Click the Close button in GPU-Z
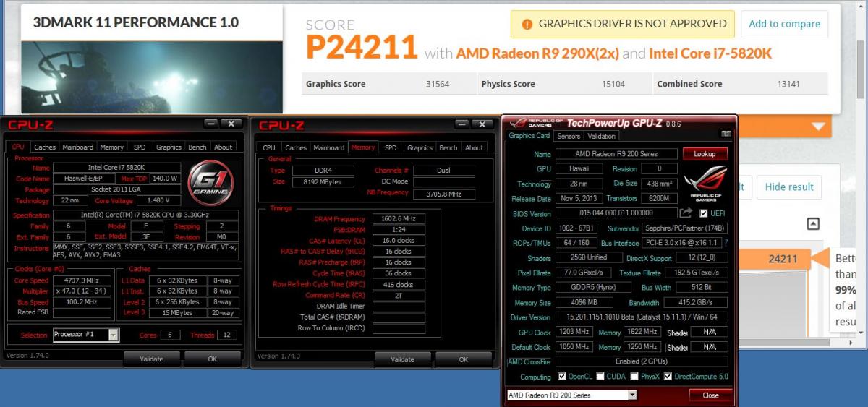 point(710,395)
